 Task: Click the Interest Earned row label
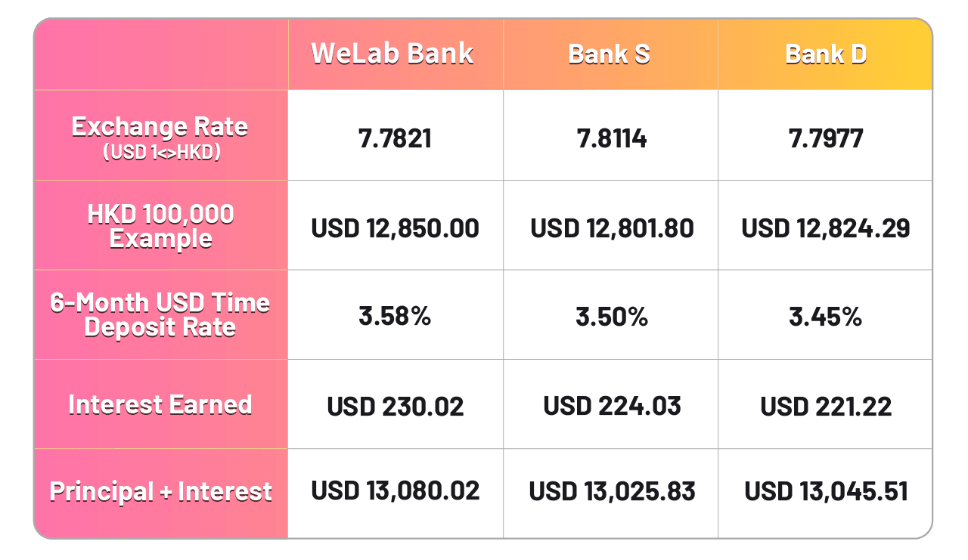pyautogui.click(x=160, y=404)
